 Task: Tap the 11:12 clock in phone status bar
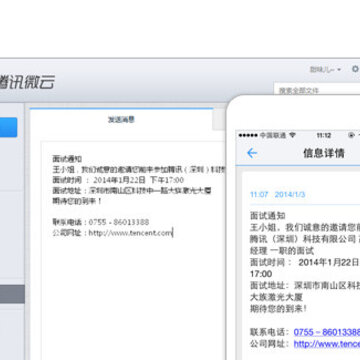pyautogui.click(x=324, y=135)
